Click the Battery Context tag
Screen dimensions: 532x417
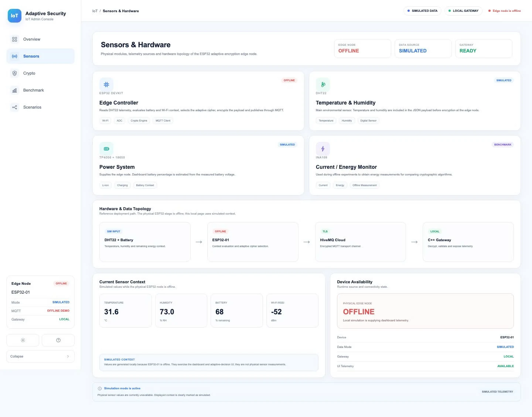coord(145,185)
